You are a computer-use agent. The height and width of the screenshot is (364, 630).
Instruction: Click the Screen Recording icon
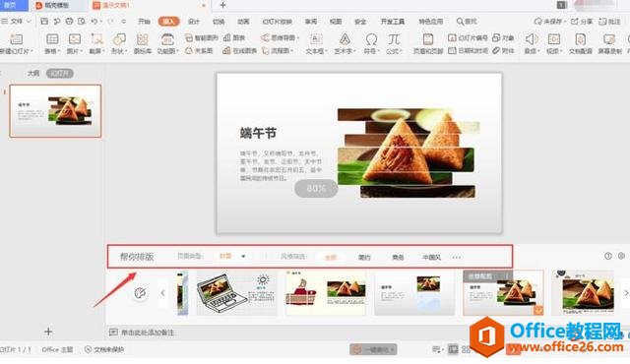[x=609, y=39]
